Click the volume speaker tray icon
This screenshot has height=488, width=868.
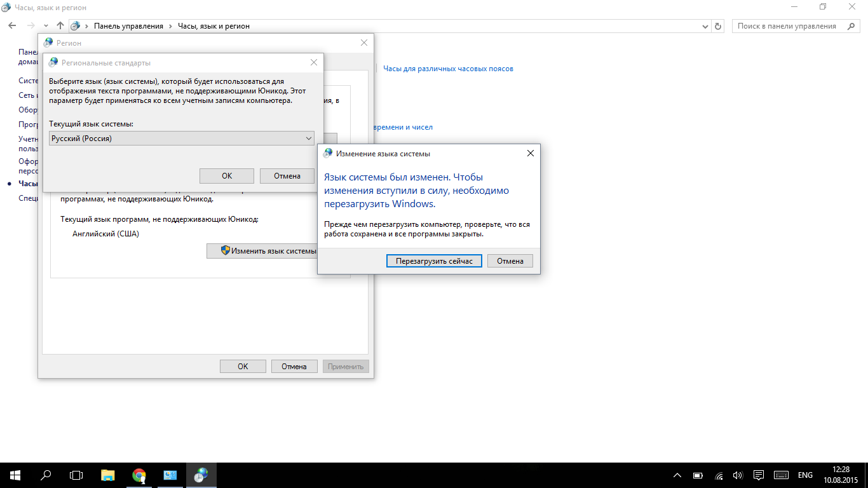[738, 475]
